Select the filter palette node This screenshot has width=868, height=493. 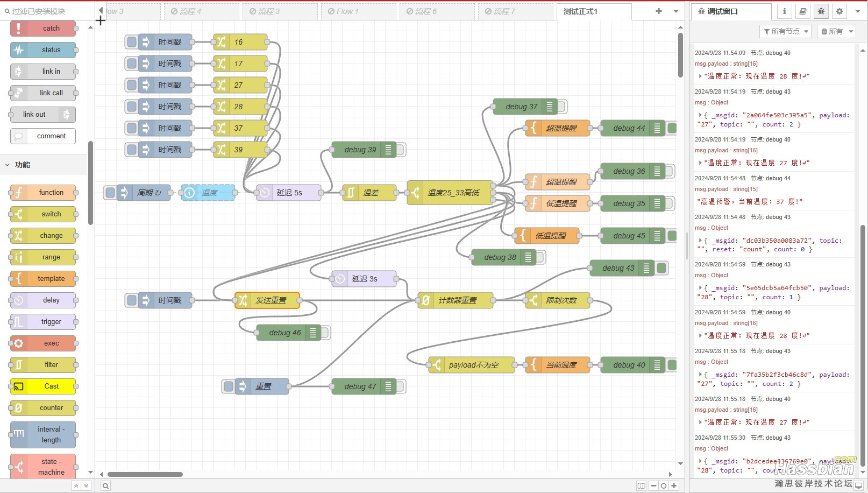click(x=43, y=365)
